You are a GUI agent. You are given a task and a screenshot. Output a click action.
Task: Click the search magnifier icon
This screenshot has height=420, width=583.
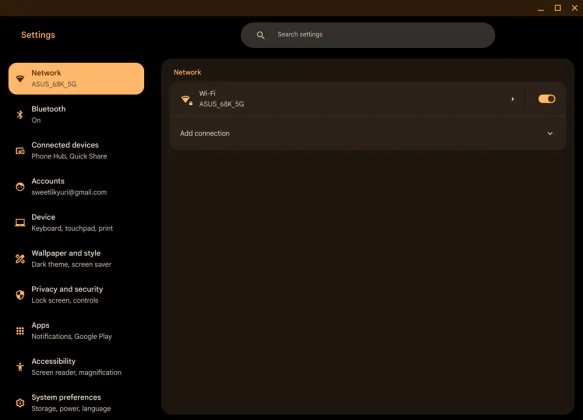pyautogui.click(x=261, y=35)
